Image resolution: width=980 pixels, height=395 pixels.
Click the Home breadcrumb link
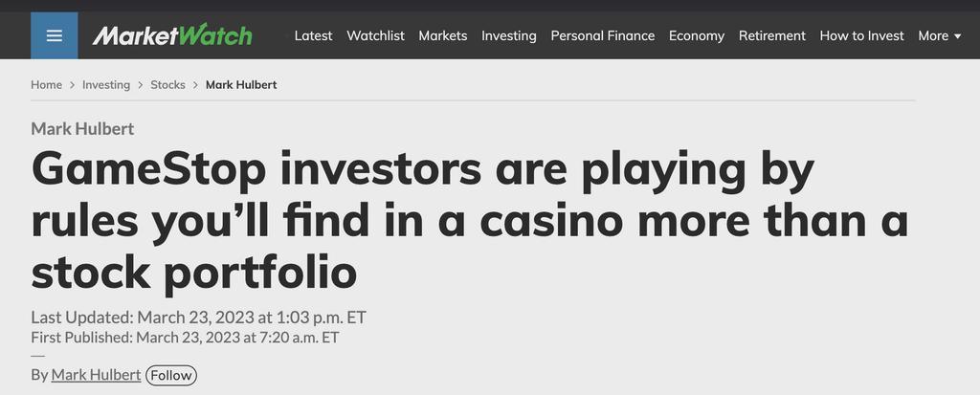[x=46, y=84]
